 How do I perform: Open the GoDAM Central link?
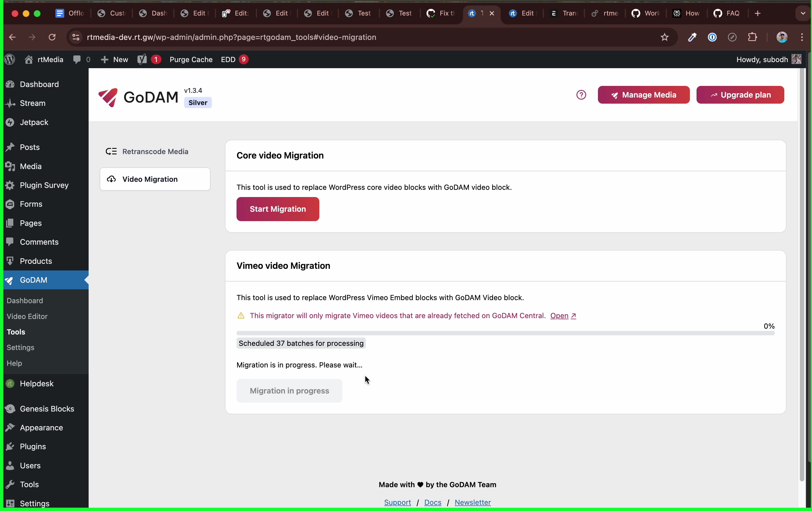pos(563,316)
